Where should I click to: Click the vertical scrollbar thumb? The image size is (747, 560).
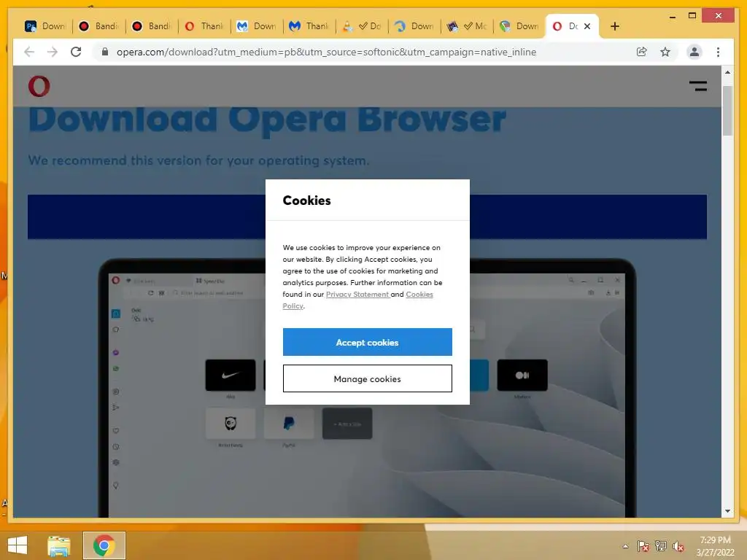727,111
